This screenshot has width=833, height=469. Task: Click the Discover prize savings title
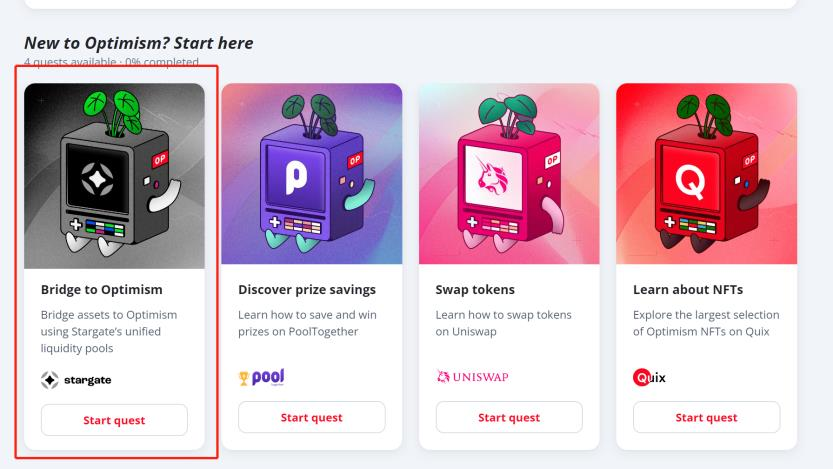306,290
